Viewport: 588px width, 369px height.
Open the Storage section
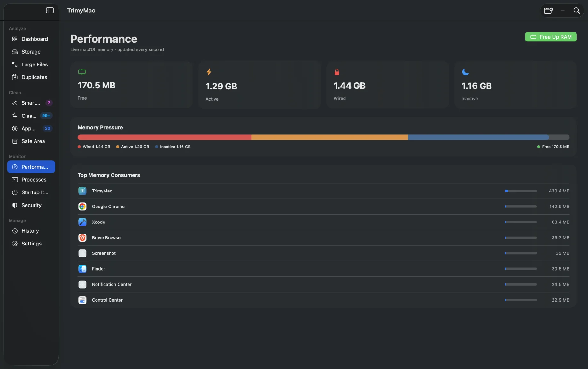click(31, 52)
